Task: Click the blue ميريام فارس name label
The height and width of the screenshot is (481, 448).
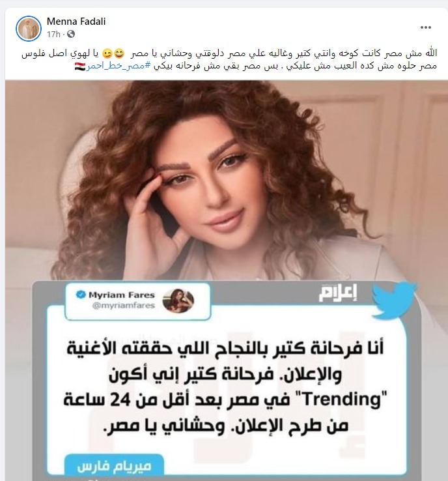Action: 114,466
